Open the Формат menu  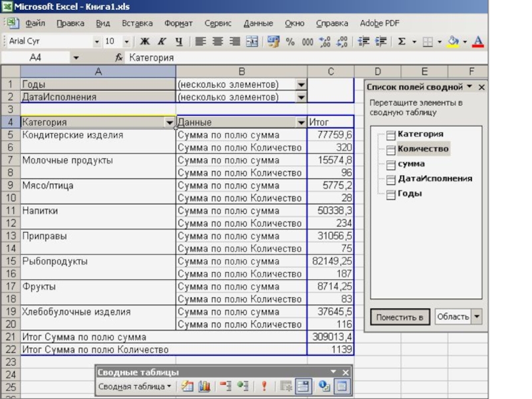(x=178, y=23)
